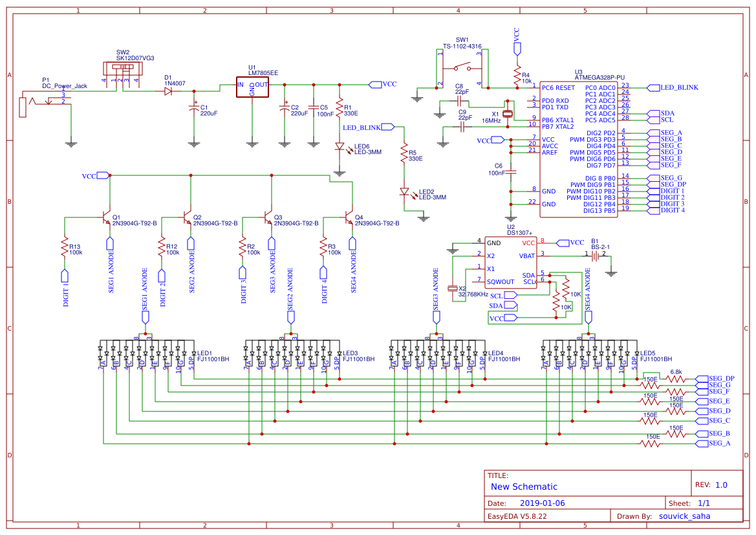This screenshot has height=535, width=756.
Task: Select transistor Q3 2N3904G symbol
Action: pos(268,217)
